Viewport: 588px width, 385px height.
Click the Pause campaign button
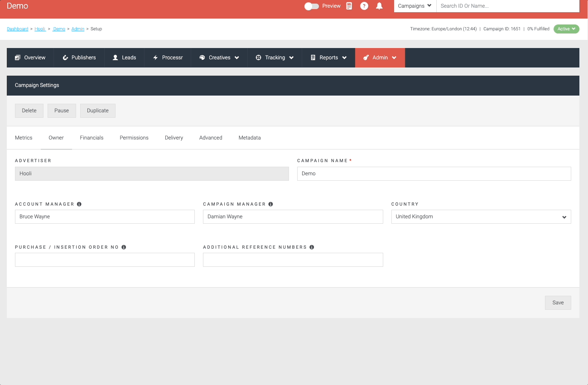(62, 111)
